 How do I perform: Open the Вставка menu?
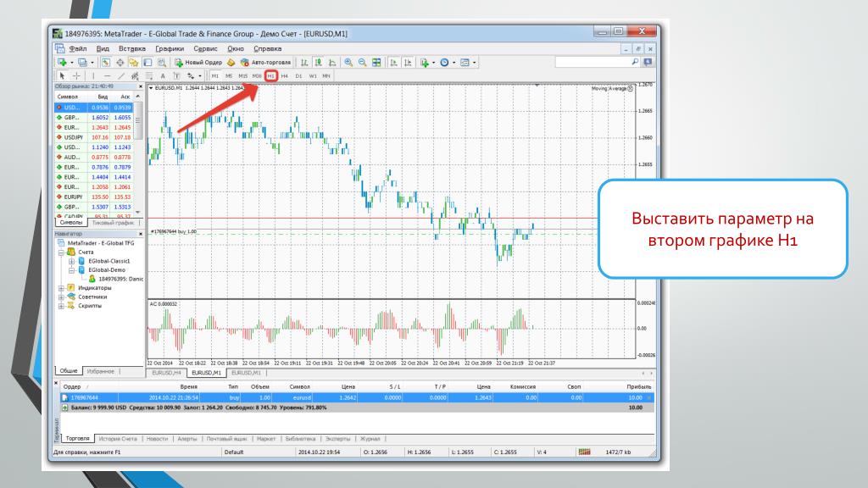pyautogui.click(x=131, y=48)
